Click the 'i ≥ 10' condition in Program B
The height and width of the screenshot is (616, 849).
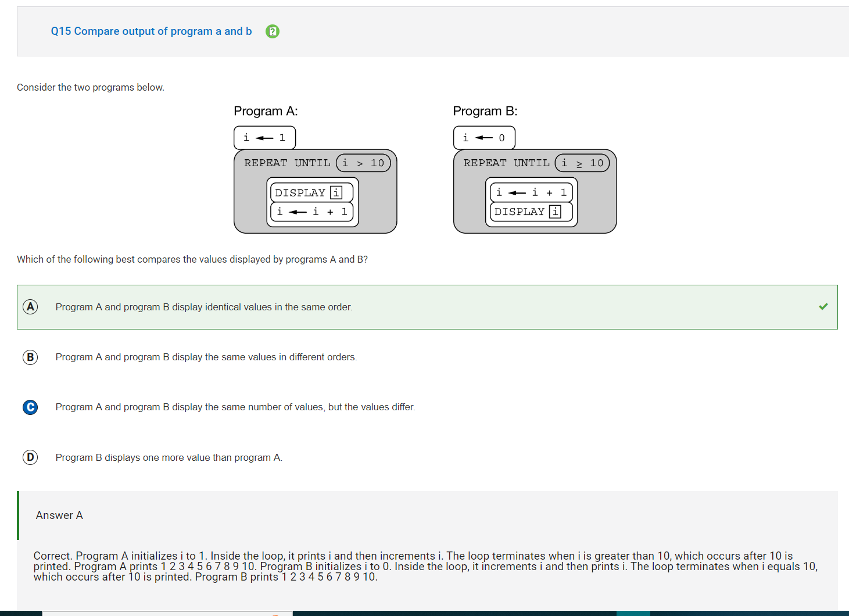(x=582, y=163)
